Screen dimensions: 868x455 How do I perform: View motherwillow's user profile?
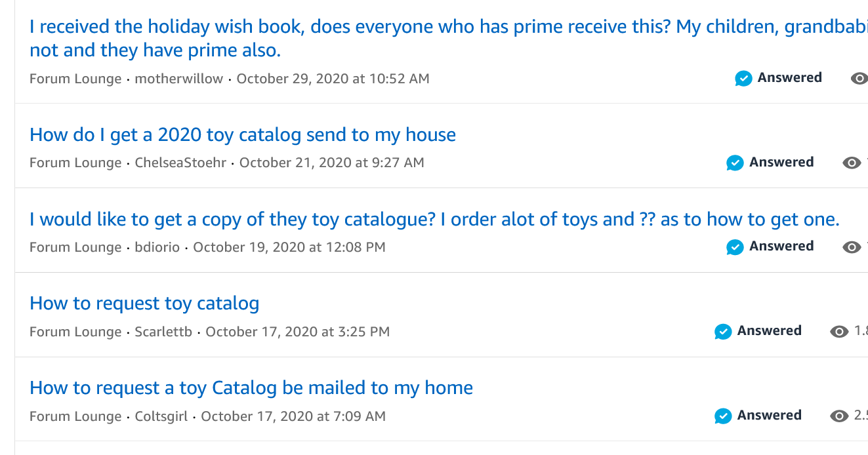tap(178, 79)
